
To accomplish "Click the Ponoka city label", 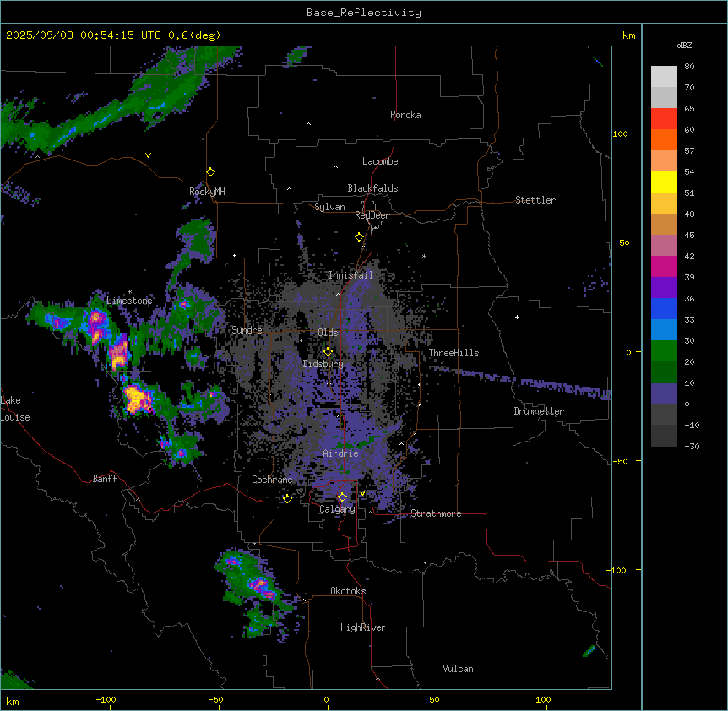I will [x=405, y=115].
